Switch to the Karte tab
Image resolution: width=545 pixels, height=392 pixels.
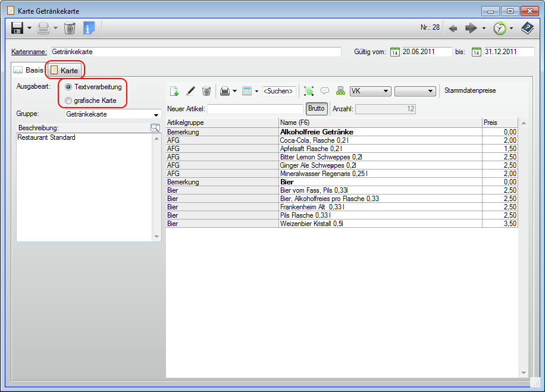[x=65, y=70]
